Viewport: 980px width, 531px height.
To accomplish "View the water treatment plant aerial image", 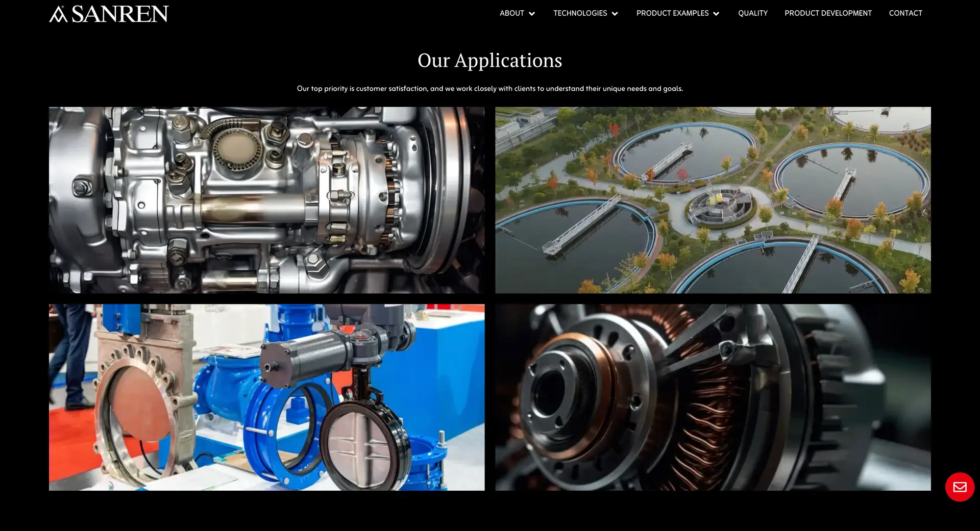I will pos(713,200).
